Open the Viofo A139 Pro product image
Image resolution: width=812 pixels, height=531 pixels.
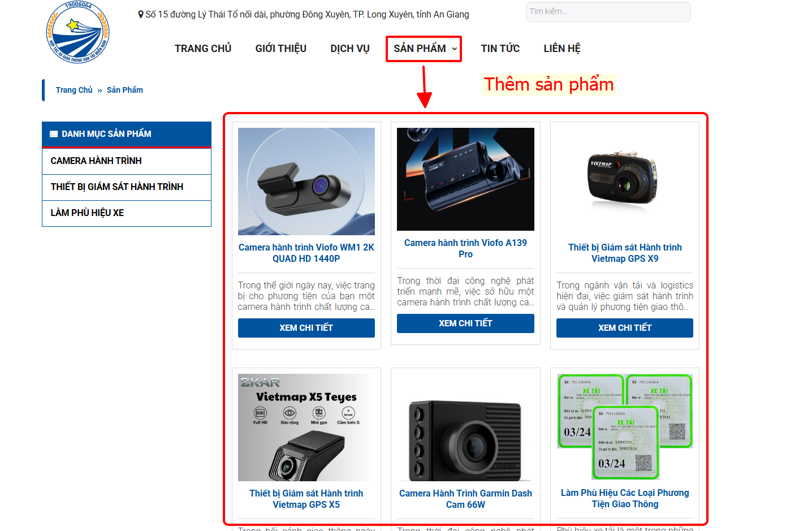465,179
